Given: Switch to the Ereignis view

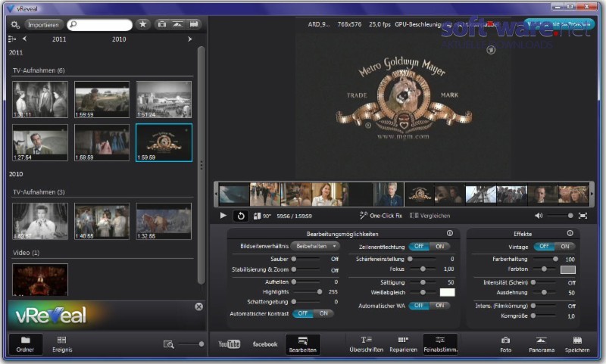Looking at the screenshot, I should click(x=62, y=344).
